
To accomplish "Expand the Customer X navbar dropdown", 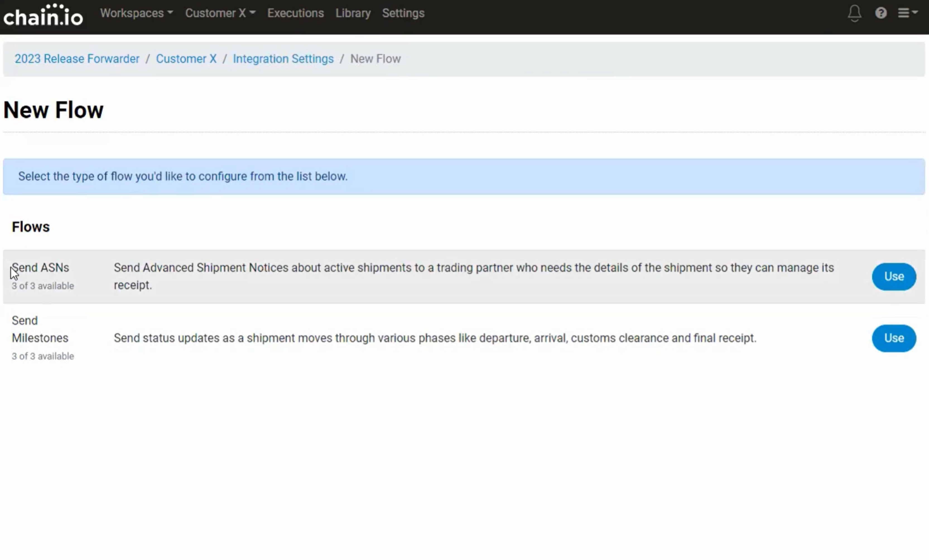I will point(220,13).
